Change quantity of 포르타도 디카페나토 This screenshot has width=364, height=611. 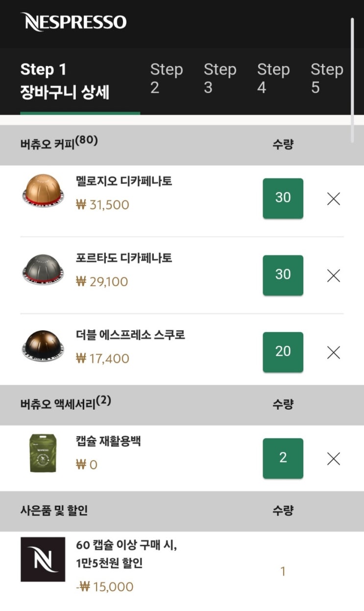[283, 275]
